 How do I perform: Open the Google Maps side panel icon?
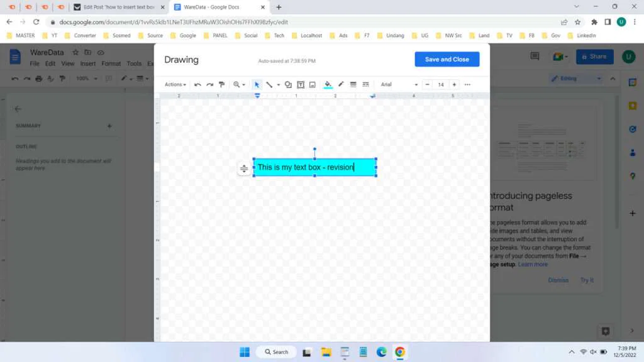(633, 176)
